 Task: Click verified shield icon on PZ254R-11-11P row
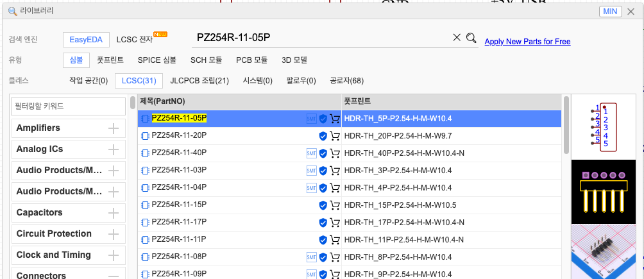tap(323, 239)
